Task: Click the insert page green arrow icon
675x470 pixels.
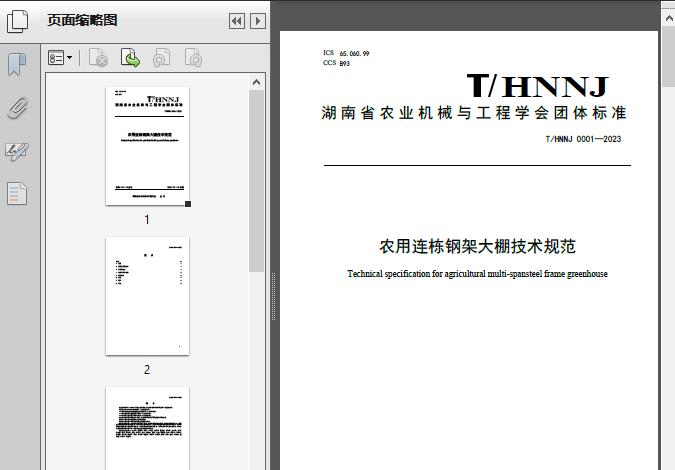Action: click(130, 58)
